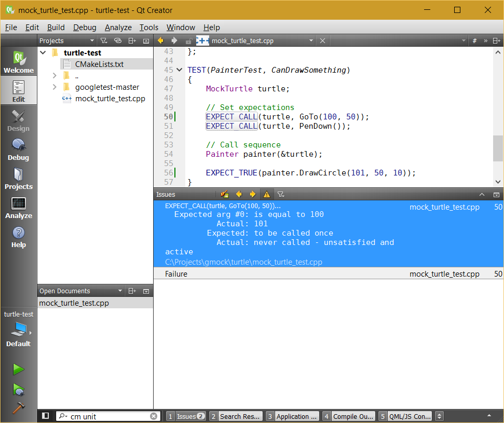Open the Tools menu

[149, 28]
